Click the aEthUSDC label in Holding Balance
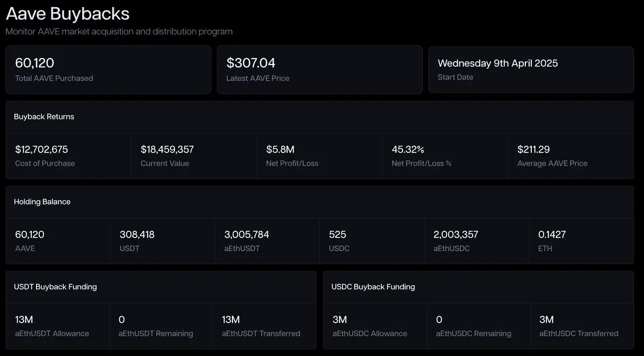The width and height of the screenshot is (644, 356). click(452, 249)
